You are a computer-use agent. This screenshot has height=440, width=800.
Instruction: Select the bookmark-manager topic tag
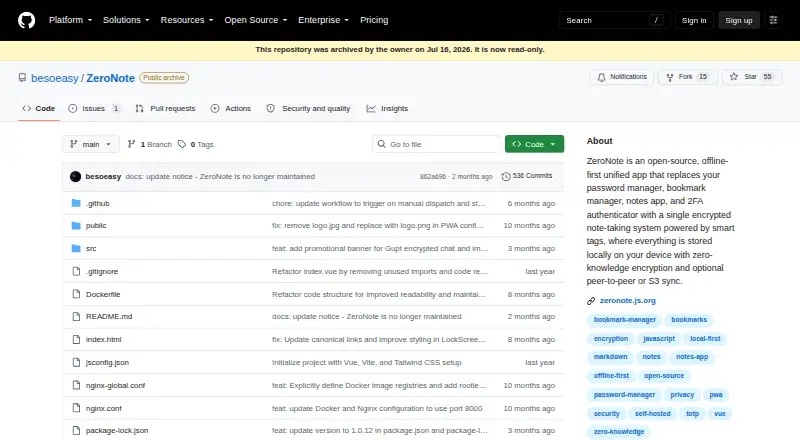624,320
